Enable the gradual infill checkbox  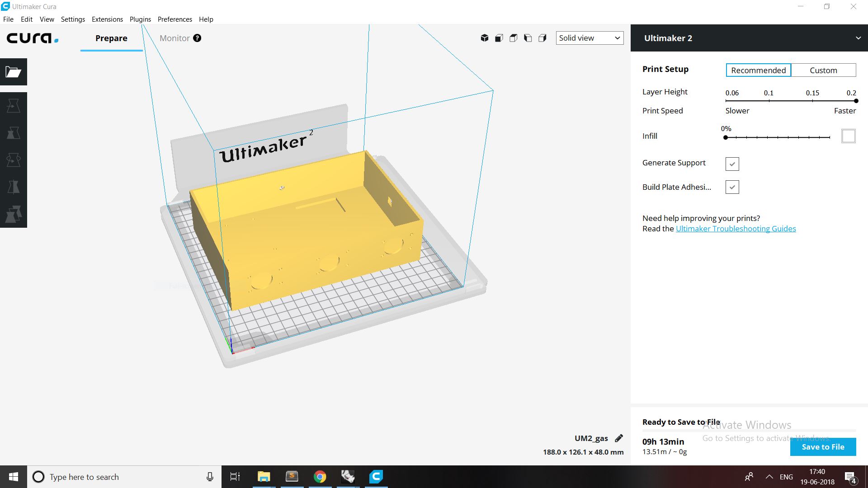point(848,136)
